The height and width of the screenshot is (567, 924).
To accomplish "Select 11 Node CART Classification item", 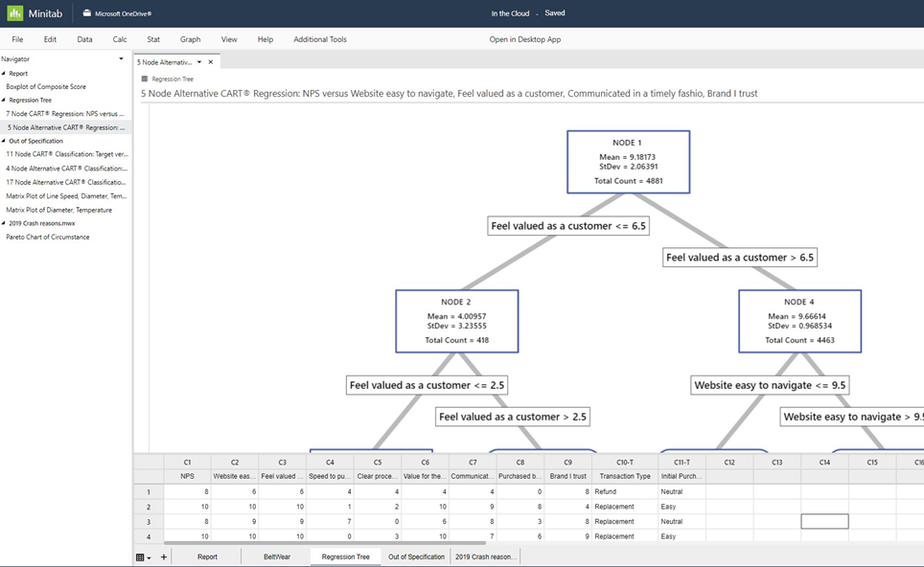I will (x=66, y=154).
